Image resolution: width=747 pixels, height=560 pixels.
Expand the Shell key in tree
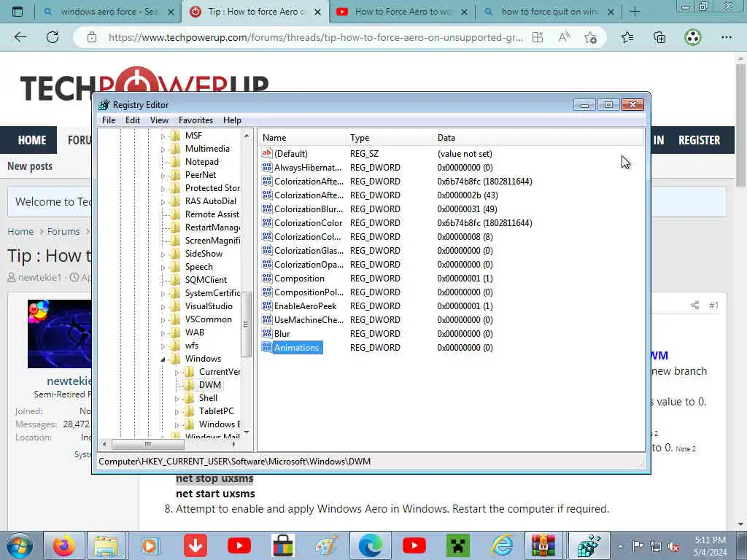pos(177,399)
